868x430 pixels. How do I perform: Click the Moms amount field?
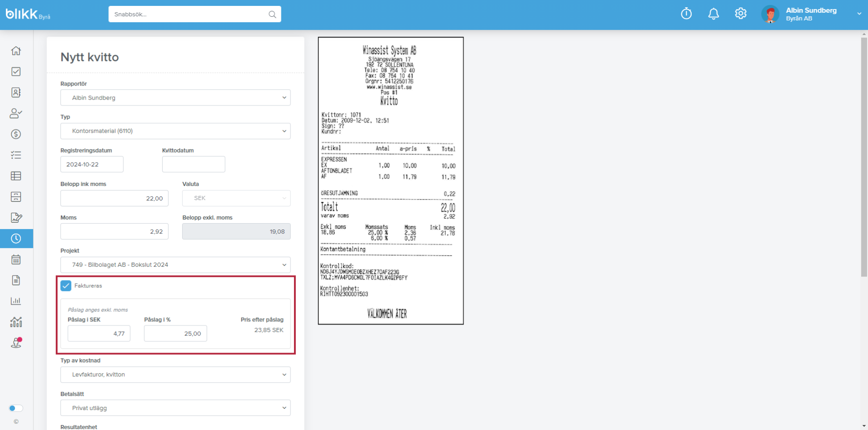(x=115, y=231)
